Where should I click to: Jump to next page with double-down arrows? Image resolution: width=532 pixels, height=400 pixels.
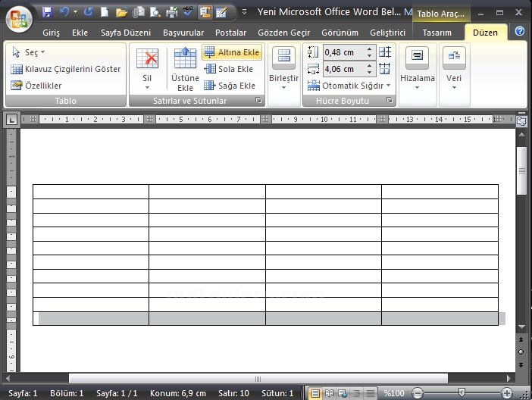coord(521,364)
